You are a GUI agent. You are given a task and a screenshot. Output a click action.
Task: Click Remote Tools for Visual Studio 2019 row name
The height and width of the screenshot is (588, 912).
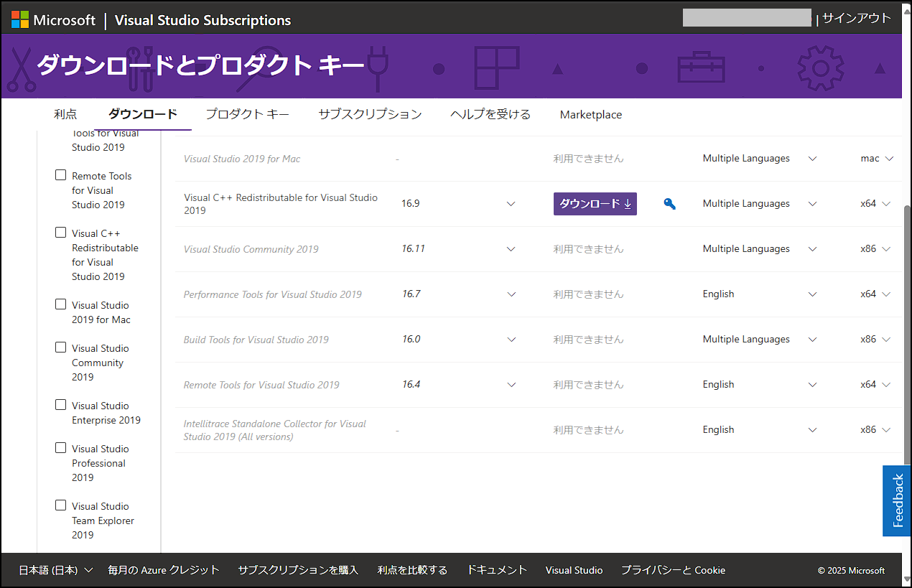[x=261, y=385]
